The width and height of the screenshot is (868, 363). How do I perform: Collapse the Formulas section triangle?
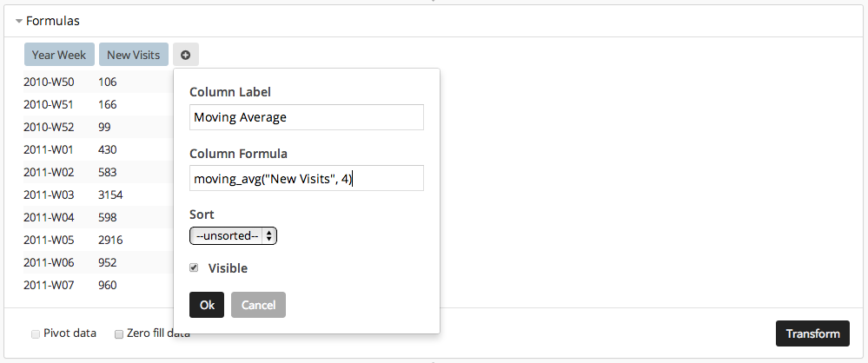pos(19,22)
